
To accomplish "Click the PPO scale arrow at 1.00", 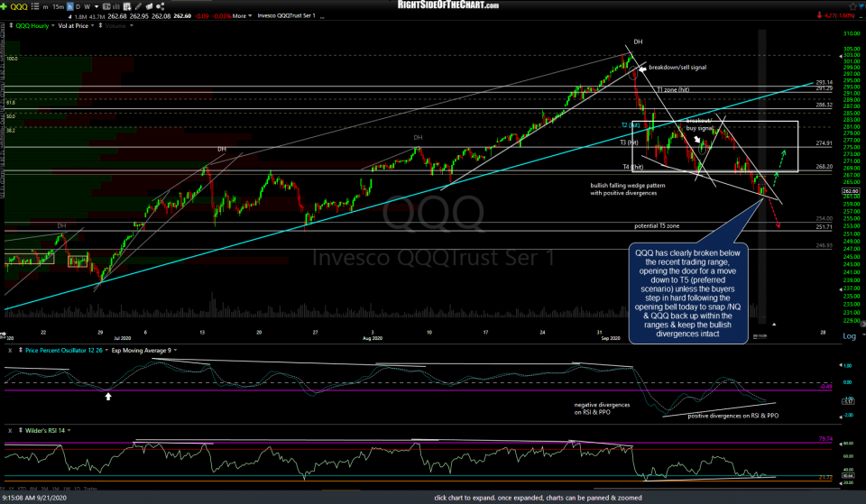I will [x=840, y=365].
